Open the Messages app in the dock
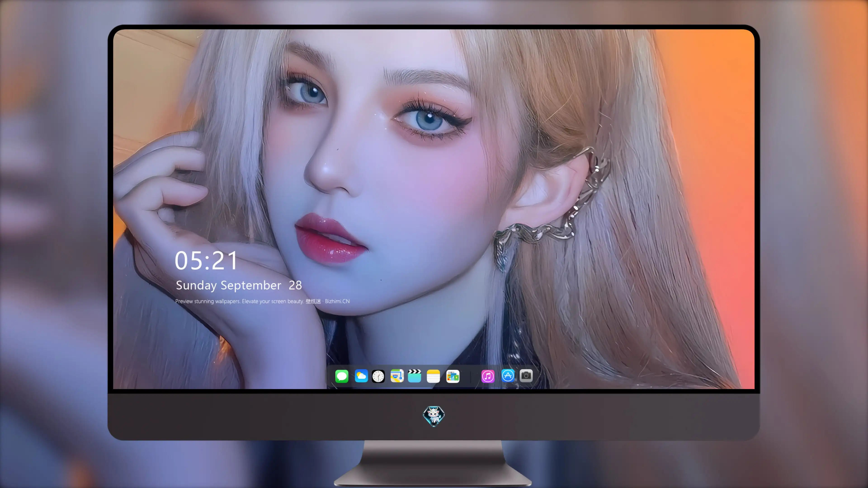 341,376
